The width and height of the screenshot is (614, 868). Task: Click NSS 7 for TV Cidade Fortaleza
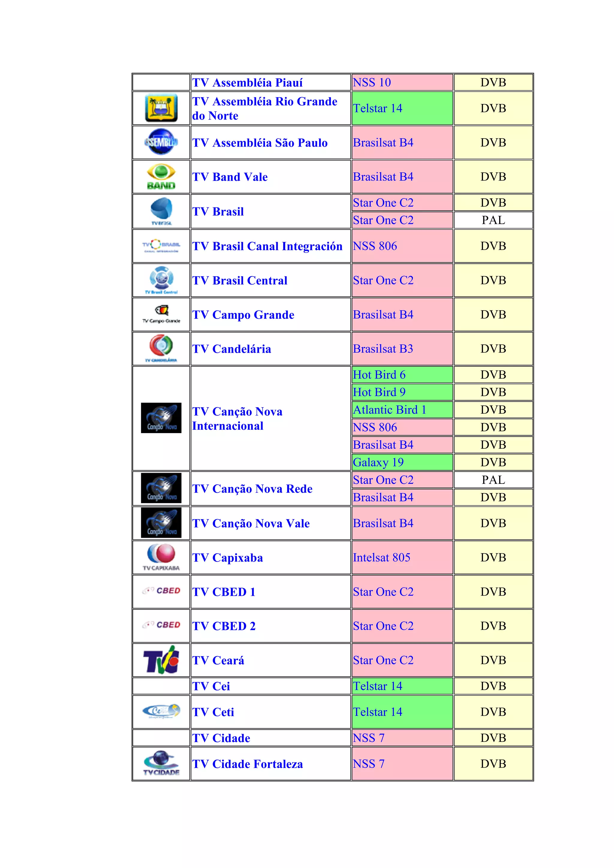pyautogui.click(x=369, y=764)
